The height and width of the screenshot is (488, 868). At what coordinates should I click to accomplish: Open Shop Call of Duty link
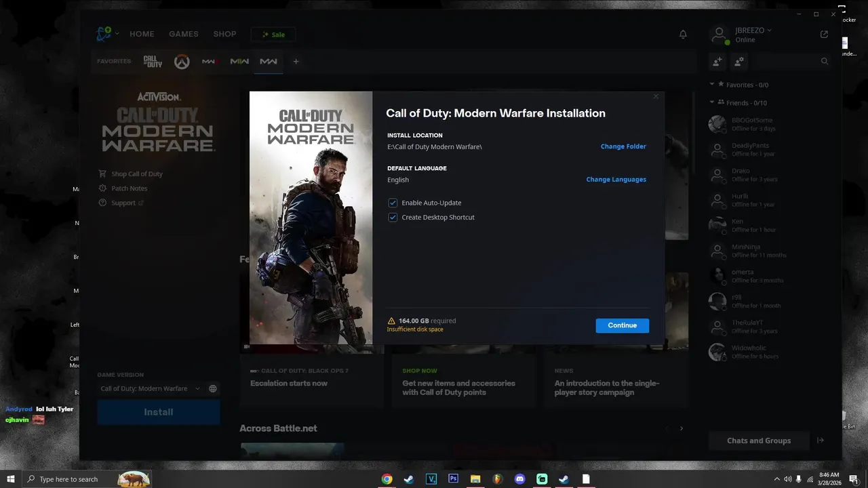137,174
